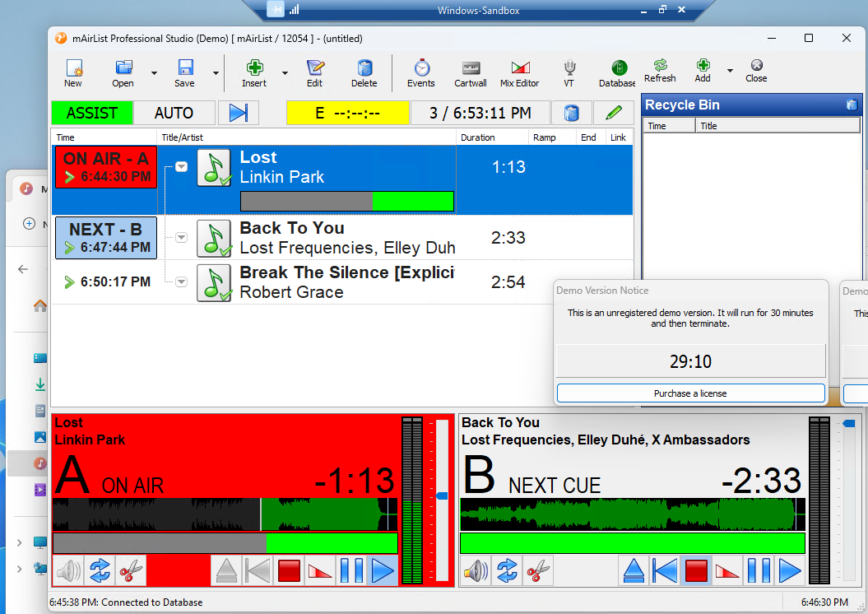Open item menu for Break The Silence row
The image size is (868, 614).
[x=181, y=281]
